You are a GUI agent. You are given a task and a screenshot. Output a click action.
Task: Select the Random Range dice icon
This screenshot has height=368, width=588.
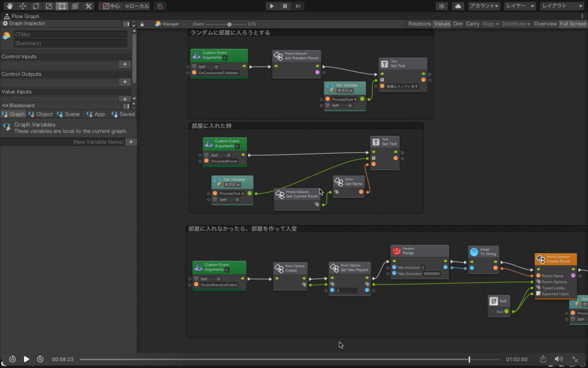[396, 251]
